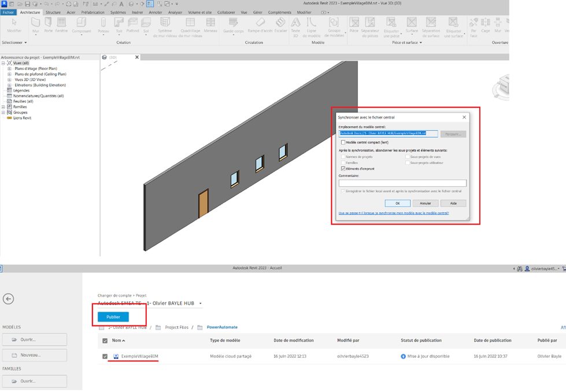Click the Système de mur-rideau icon
Screen dimensions: 566x392
pyautogui.click(x=165, y=23)
